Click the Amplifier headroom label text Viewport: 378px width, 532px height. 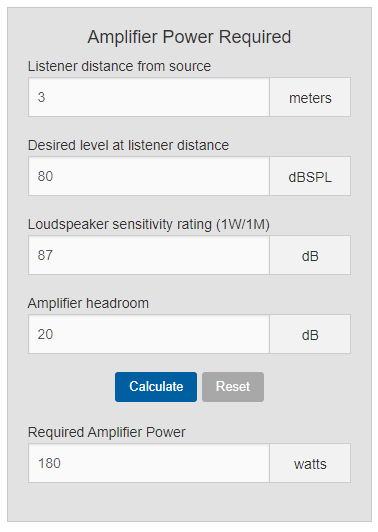pyautogui.click(x=88, y=303)
